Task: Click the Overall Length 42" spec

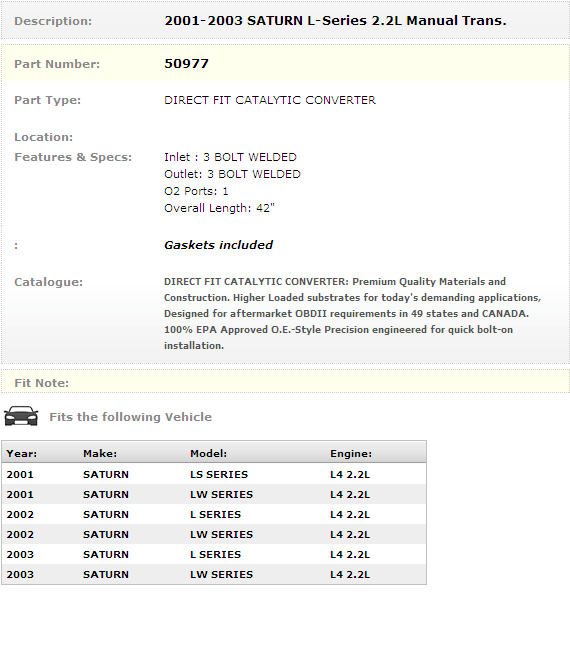Action: (219, 208)
